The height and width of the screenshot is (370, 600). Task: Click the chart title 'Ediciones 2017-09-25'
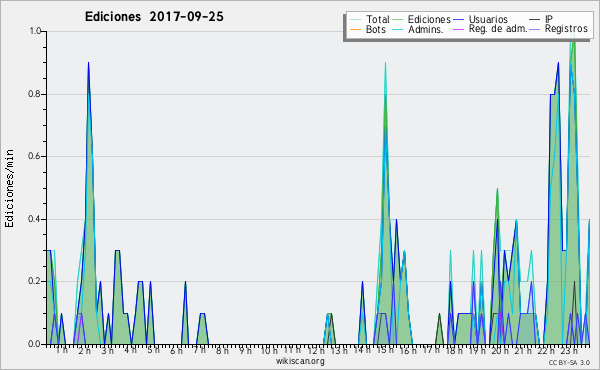tap(154, 17)
